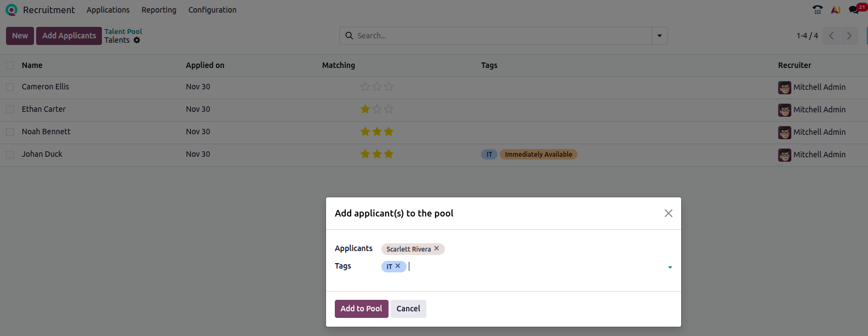The height and width of the screenshot is (336, 868).
Task: Expand the search options dropdown arrow
Action: (x=659, y=36)
